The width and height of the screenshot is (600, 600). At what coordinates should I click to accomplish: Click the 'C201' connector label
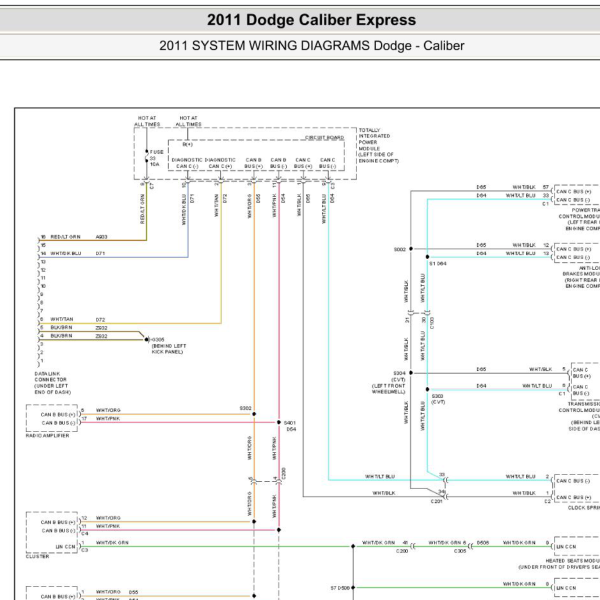tap(436, 501)
